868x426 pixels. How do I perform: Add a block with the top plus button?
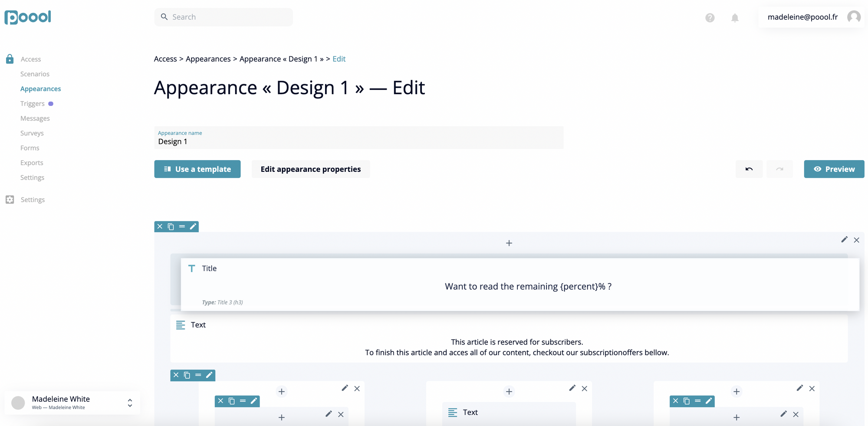tap(509, 243)
